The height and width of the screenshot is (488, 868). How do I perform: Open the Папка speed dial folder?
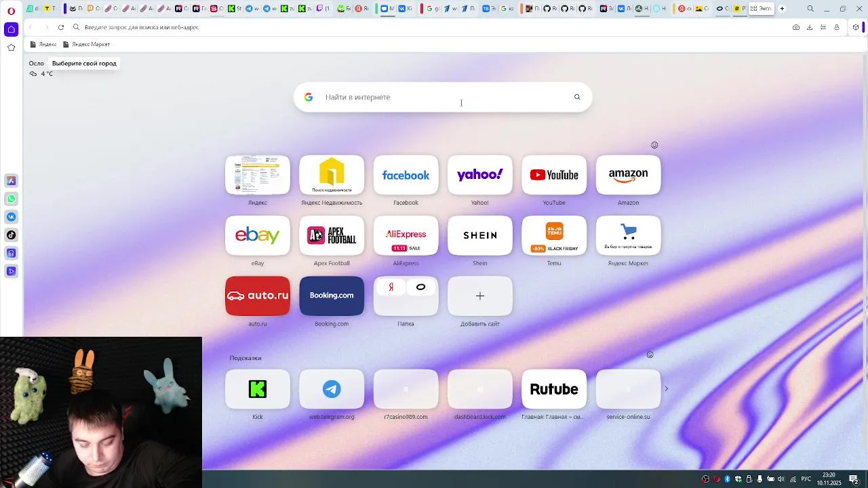[x=406, y=296]
